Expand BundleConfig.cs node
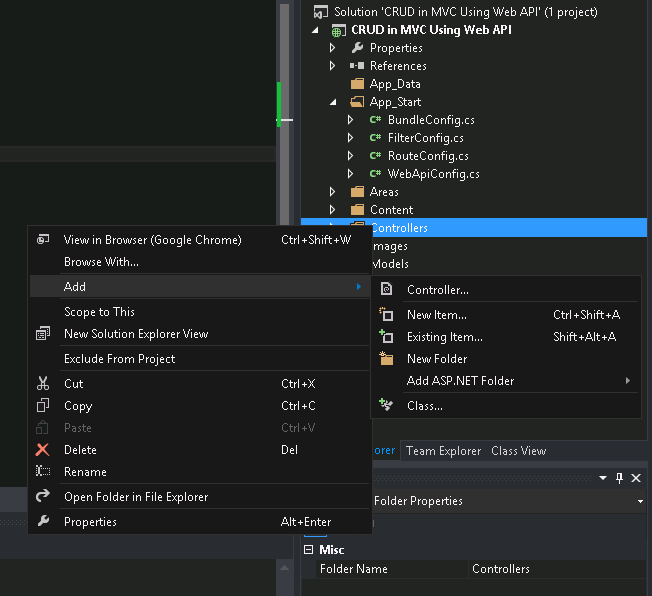The height and width of the screenshot is (596, 652). click(x=351, y=120)
